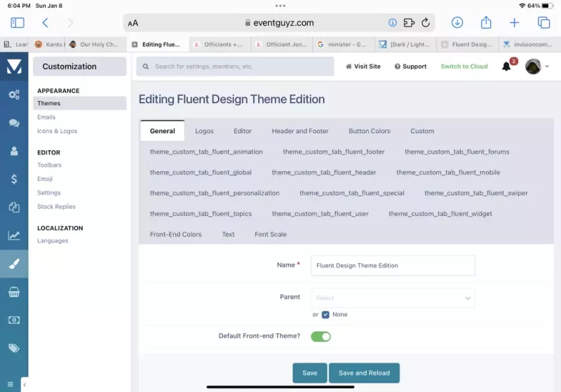Tap the Safari share icon
This screenshot has width=561, height=392.
[486, 22]
